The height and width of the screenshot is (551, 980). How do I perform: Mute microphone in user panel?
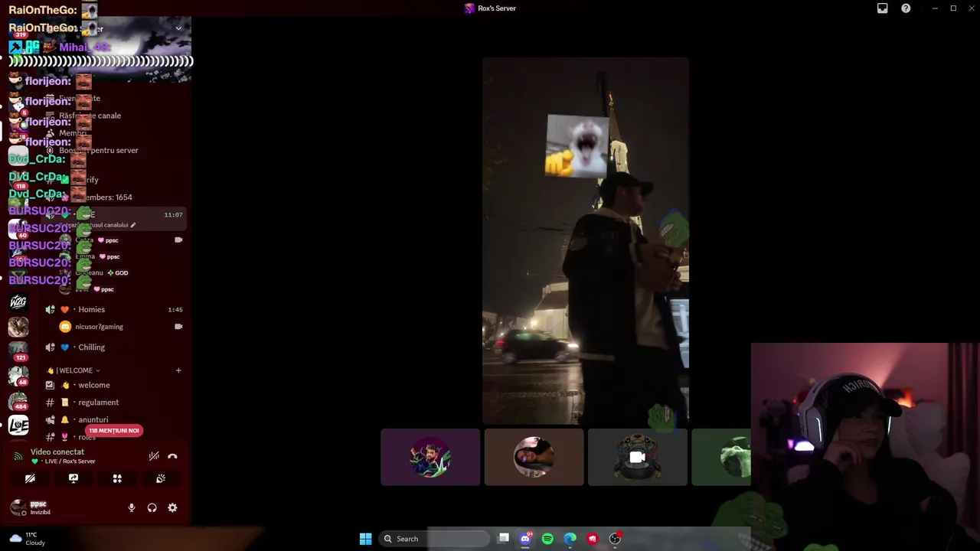point(132,507)
